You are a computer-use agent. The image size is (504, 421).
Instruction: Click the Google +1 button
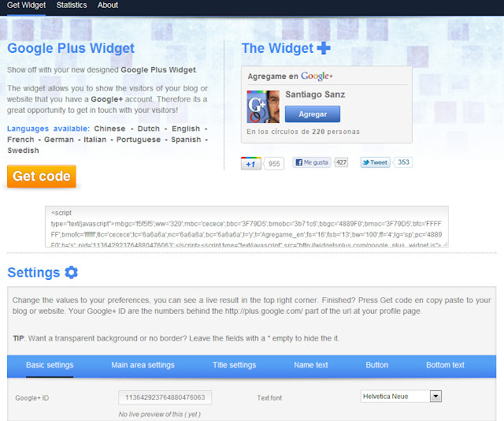(x=251, y=163)
